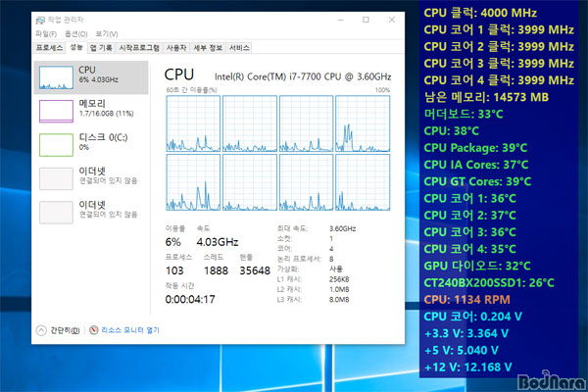Click 'CPU: 38°C' overlay line
This screenshot has height=392, width=588.
[x=452, y=131]
